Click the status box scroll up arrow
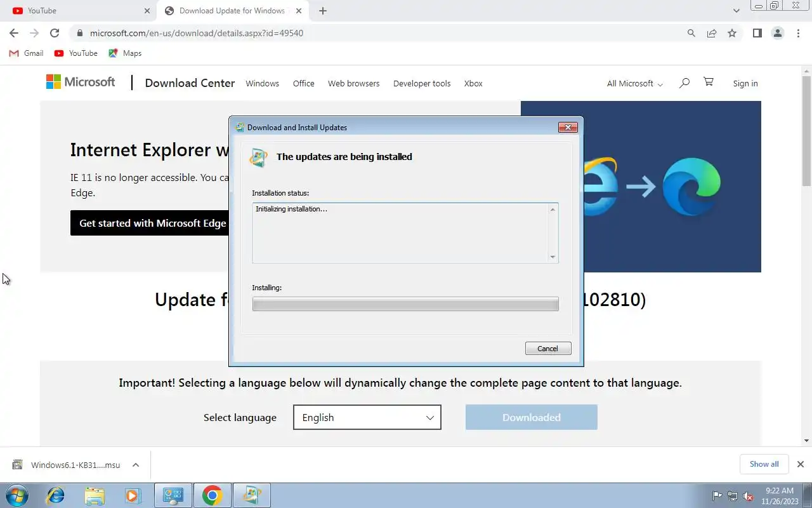812x508 pixels. point(553,210)
